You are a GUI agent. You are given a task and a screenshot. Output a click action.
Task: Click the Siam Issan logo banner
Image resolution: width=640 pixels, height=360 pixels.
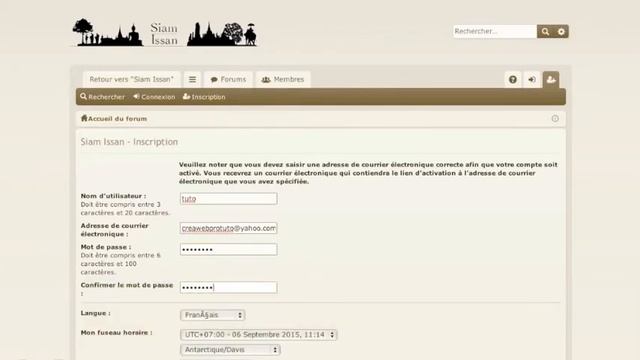[x=164, y=33]
